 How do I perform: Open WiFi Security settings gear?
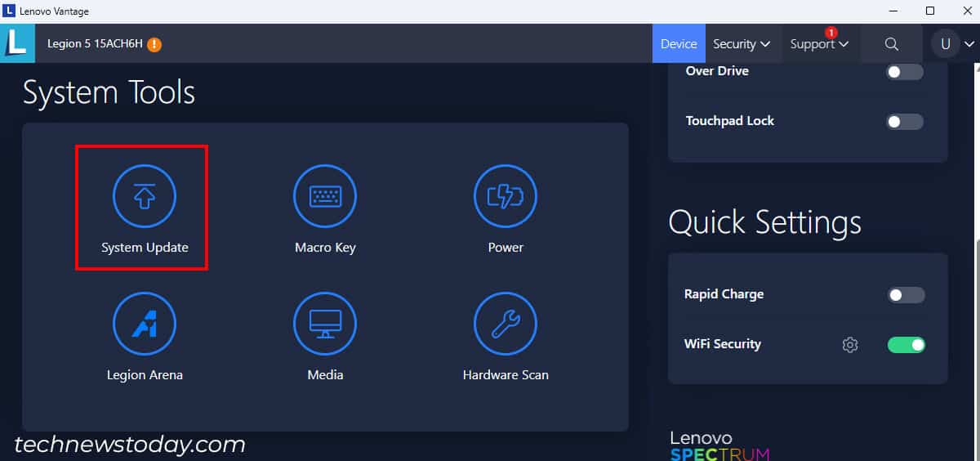point(850,345)
